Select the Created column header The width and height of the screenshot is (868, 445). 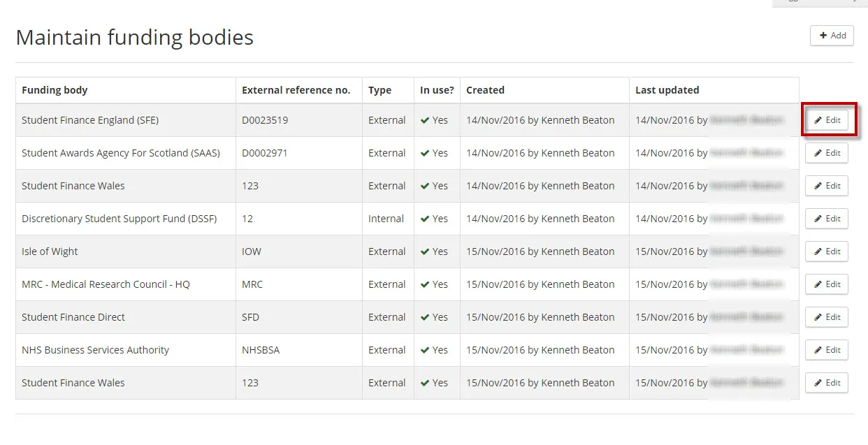pos(485,90)
